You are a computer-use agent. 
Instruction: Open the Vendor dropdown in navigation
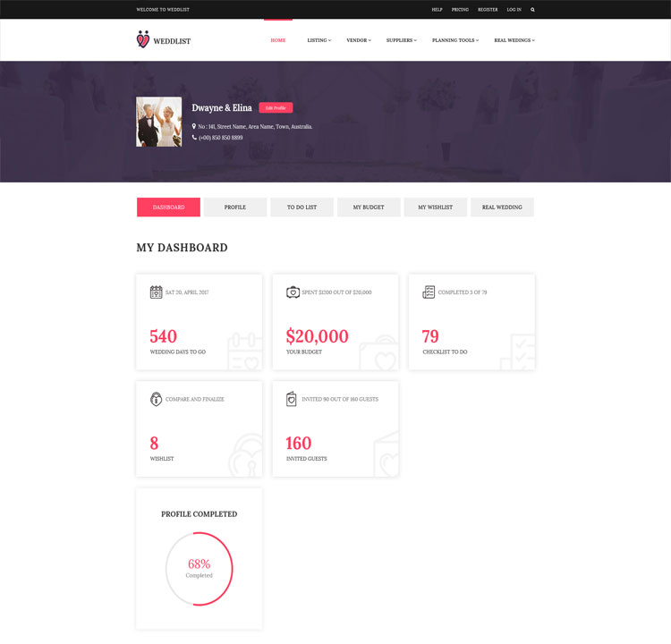click(x=358, y=40)
